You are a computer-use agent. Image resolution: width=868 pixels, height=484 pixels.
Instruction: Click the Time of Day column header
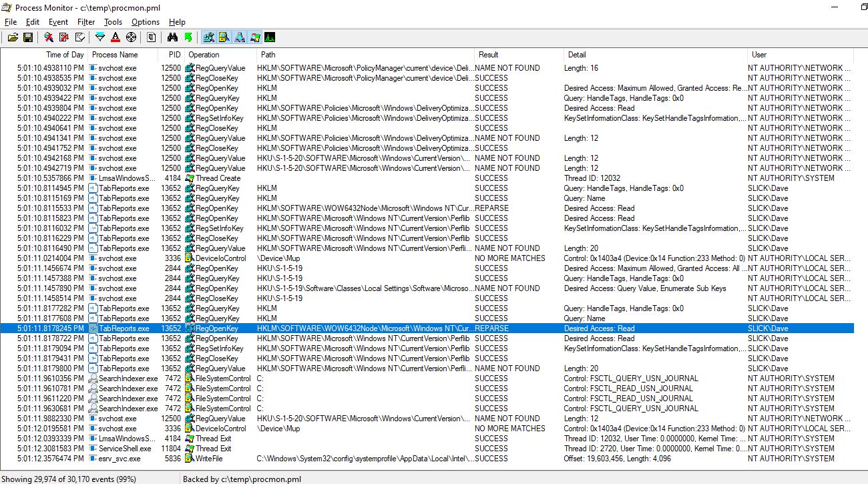click(43, 55)
